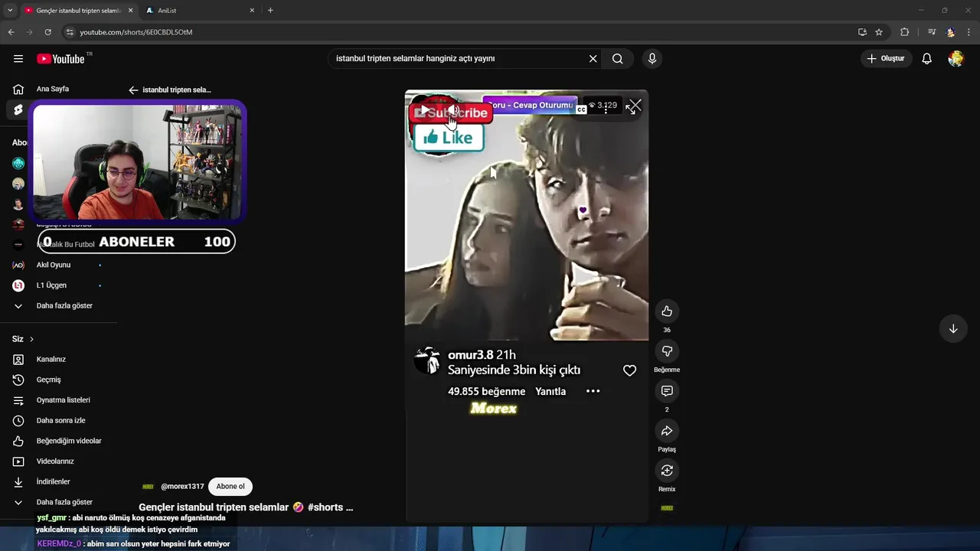Click the magnifier search button
Screen dimensions: 980x551
coord(618,59)
